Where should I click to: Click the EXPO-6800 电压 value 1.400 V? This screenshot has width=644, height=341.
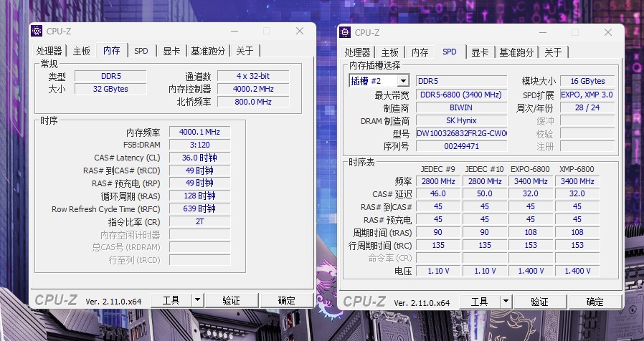[531, 271]
